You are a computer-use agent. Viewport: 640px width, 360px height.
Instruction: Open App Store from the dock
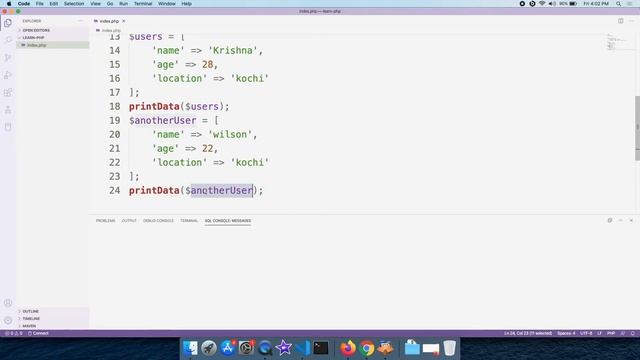click(x=228, y=348)
